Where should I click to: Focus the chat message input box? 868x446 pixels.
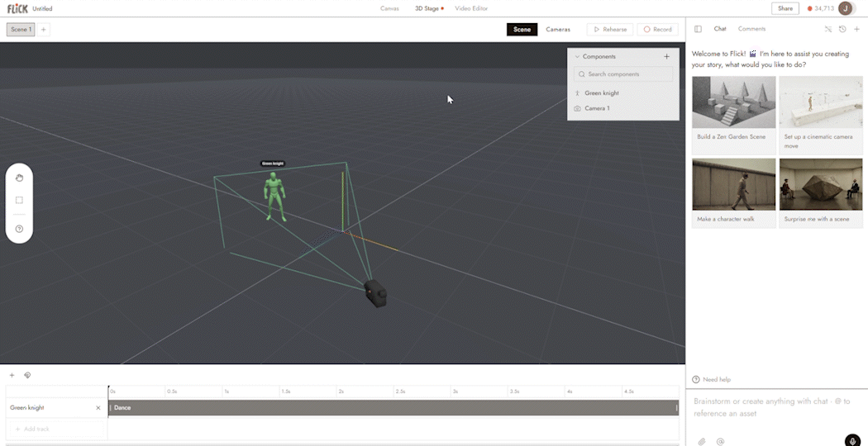click(x=777, y=407)
